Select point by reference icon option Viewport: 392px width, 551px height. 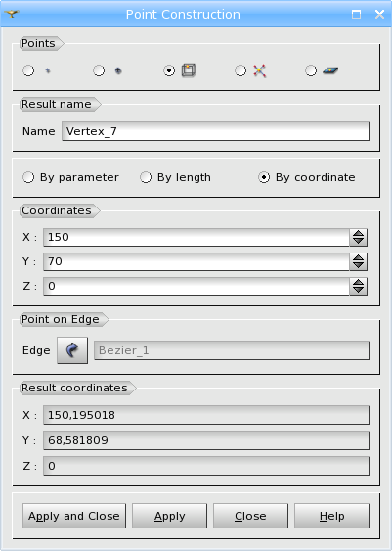99,70
